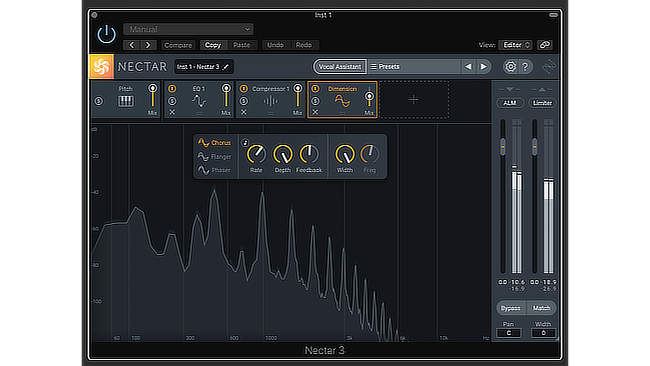650x366 pixels.
Task: Add a new module with plus slot
Action: (x=414, y=99)
